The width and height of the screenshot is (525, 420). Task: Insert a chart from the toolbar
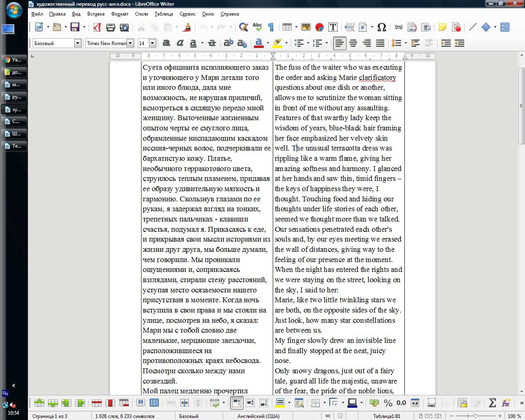pos(320,27)
